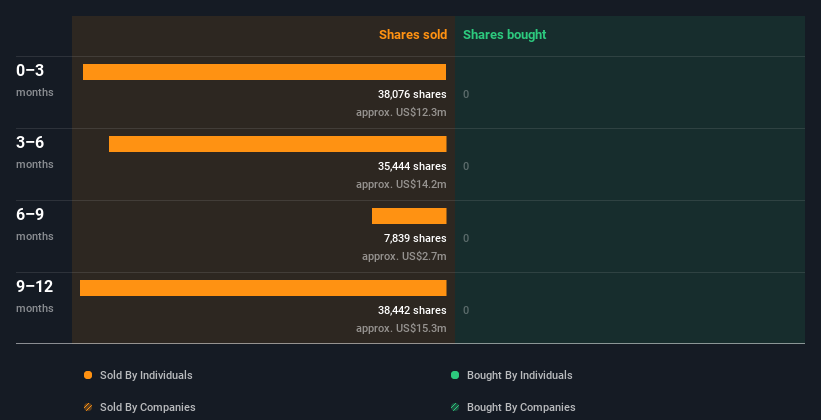Click the 9–12 months row label
The width and height of the screenshot is (821, 420).
35,296
